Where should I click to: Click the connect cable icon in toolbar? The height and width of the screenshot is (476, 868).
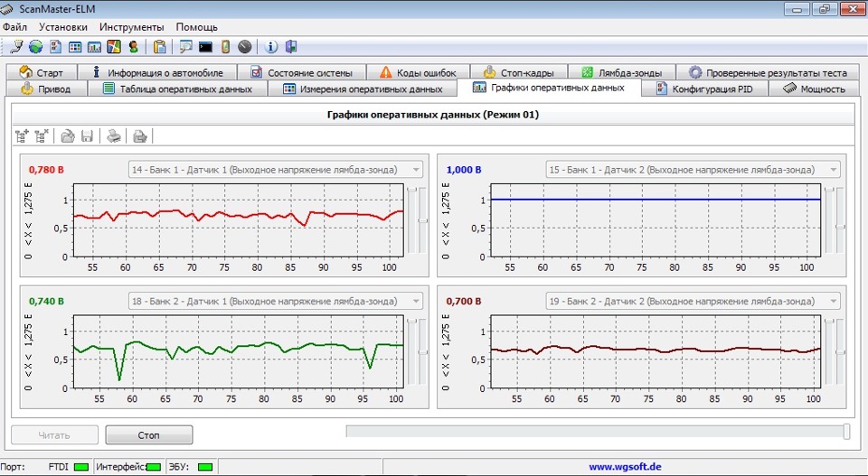16,46
